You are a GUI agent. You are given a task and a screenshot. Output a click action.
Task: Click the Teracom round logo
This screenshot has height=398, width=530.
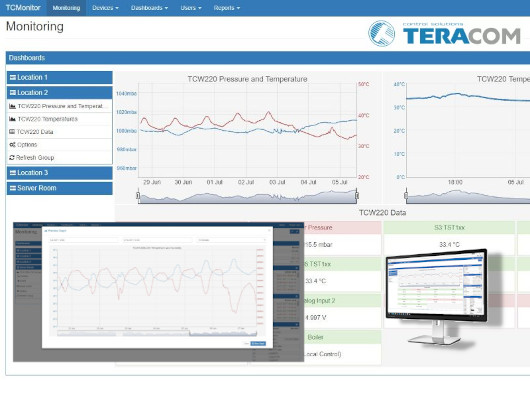point(381,33)
